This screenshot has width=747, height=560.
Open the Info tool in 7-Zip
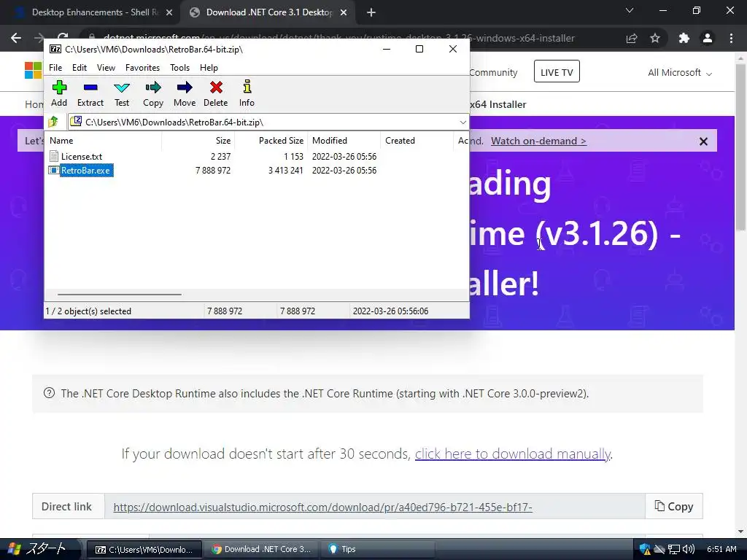[x=247, y=94]
